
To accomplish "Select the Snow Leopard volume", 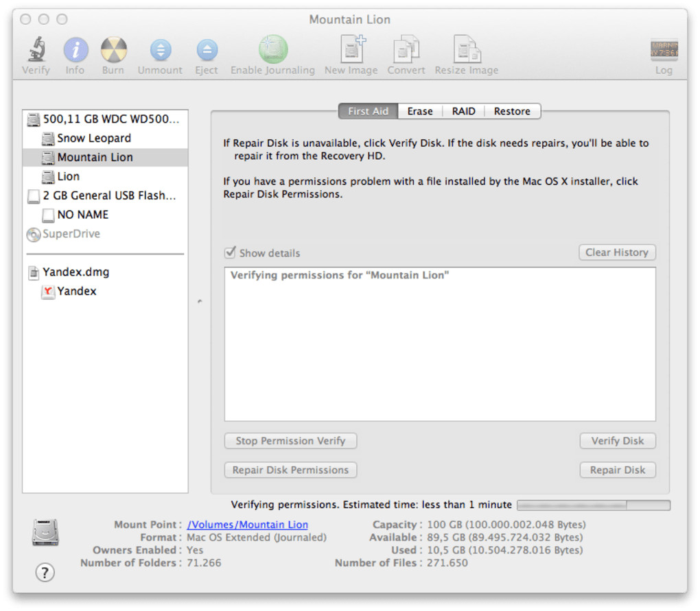I will click(x=106, y=139).
